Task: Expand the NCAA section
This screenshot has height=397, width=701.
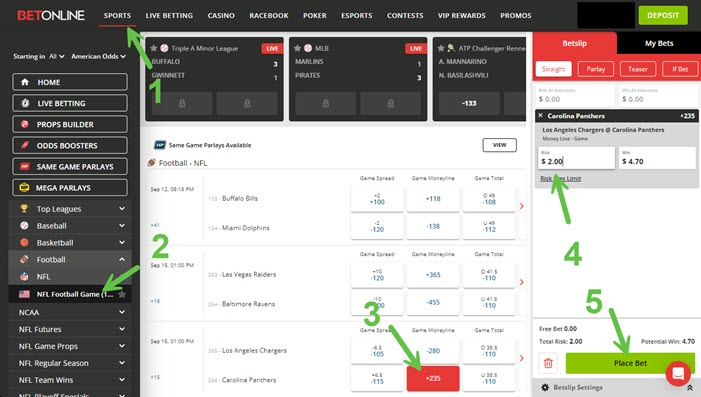Action: 122,312
